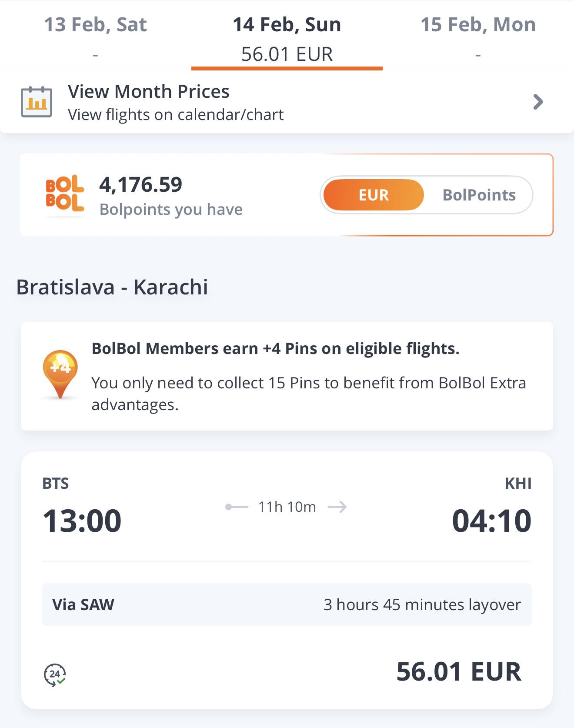Screen dimensions: 574x728
Task: Tap the BolBol logo
Action: [x=65, y=194]
